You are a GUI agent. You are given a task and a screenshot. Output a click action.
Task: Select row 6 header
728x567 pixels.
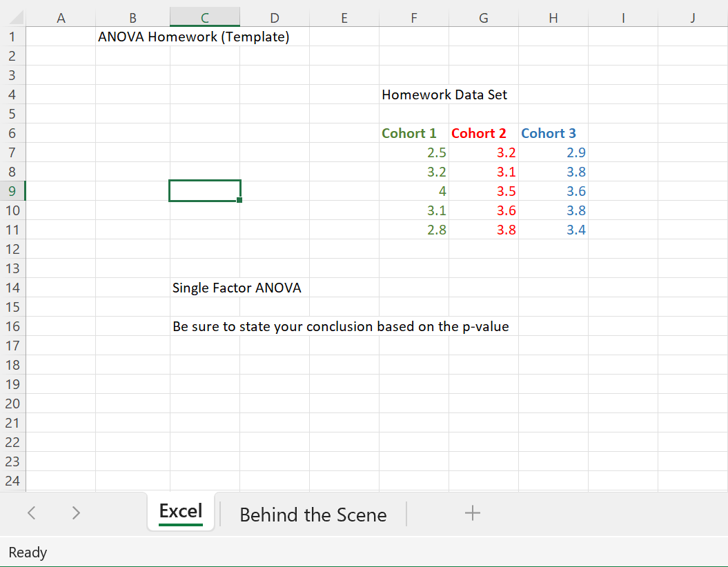(x=12, y=133)
